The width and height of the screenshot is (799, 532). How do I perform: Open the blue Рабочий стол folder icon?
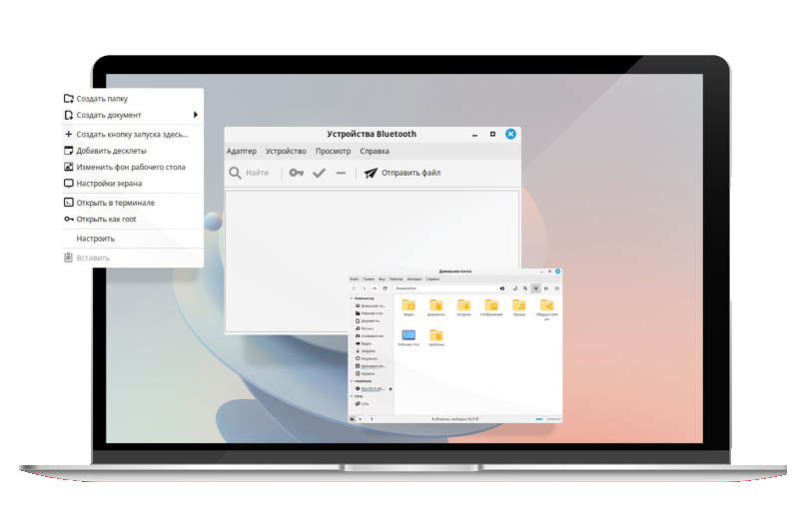(x=408, y=335)
